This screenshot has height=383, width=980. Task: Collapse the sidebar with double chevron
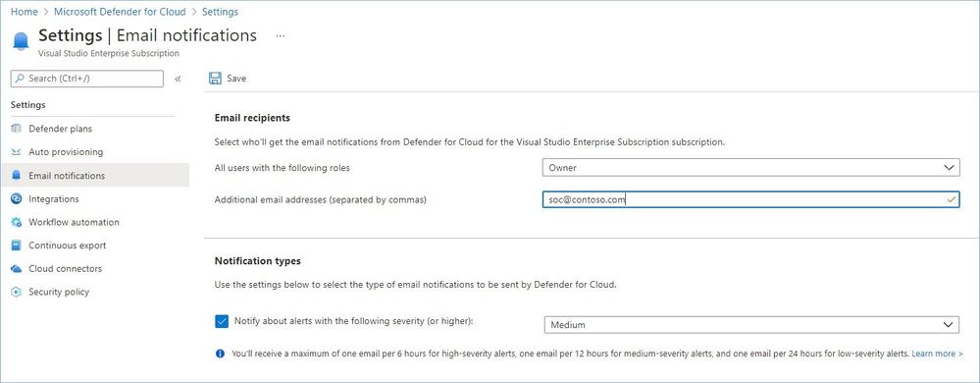point(178,79)
